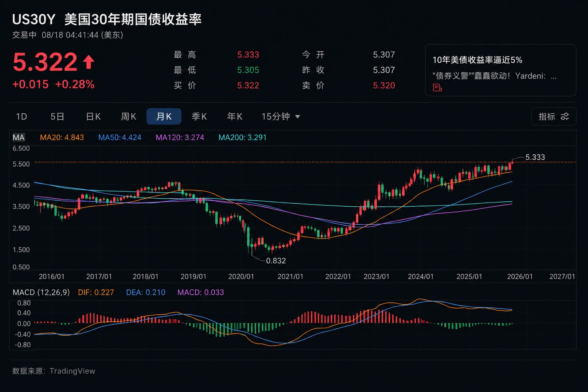Select the 日K daily candlestick tab

[x=93, y=116]
